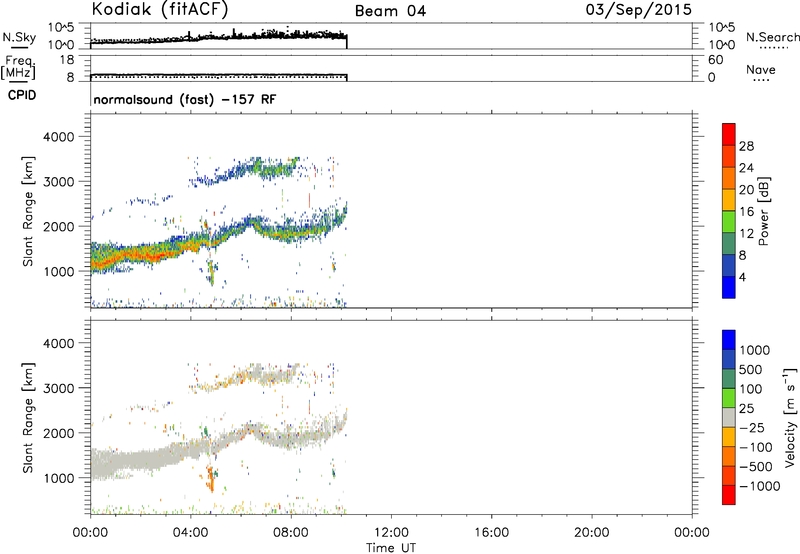Image resolution: width=800 pixels, height=554 pixels.
Task: Click the 'Velocity [m s⁻¹]' axis label
Action: 790,417
